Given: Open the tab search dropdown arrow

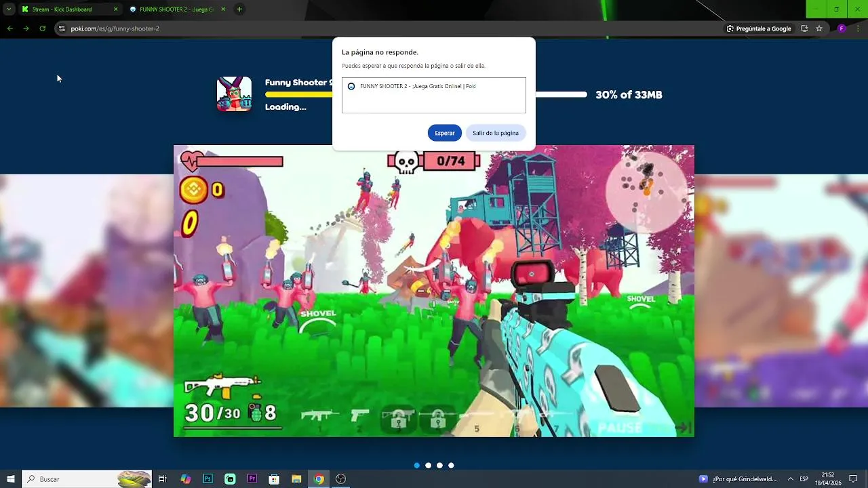Looking at the screenshot, I should click(9, 9).
